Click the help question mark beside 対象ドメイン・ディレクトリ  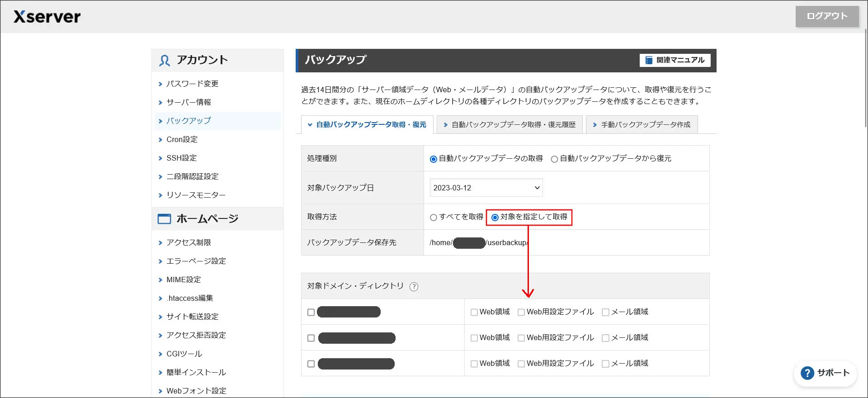click(x=414, y=287)
